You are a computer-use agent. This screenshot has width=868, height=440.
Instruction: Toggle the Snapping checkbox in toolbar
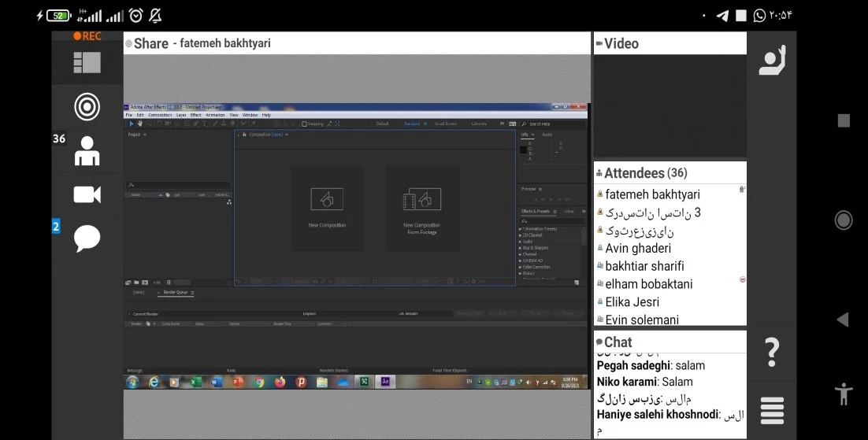[x=305, y=124]
